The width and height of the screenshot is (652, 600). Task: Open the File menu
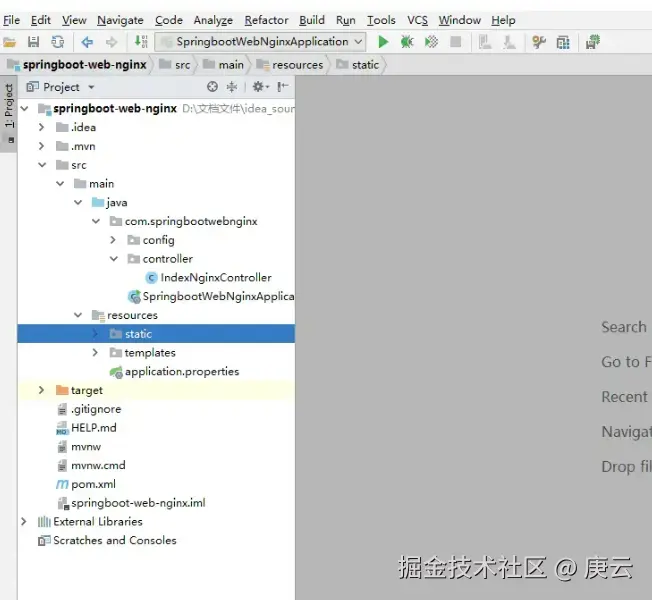(11, 20)
